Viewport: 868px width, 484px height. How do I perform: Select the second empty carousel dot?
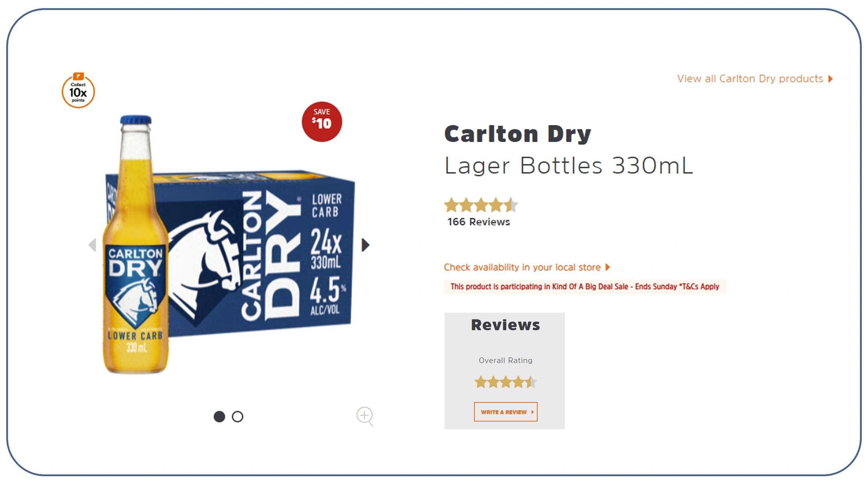click(x=237, y=416)
